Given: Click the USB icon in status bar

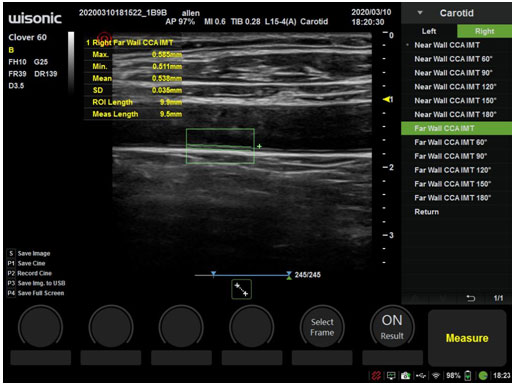Looking at the screenshot, I should point(421,376).
